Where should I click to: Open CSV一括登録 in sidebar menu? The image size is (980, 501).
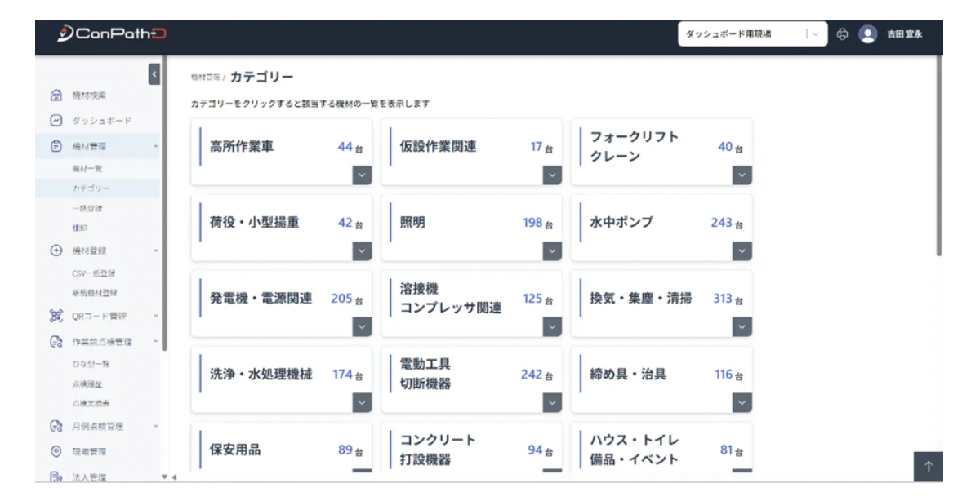coord(93,273)
